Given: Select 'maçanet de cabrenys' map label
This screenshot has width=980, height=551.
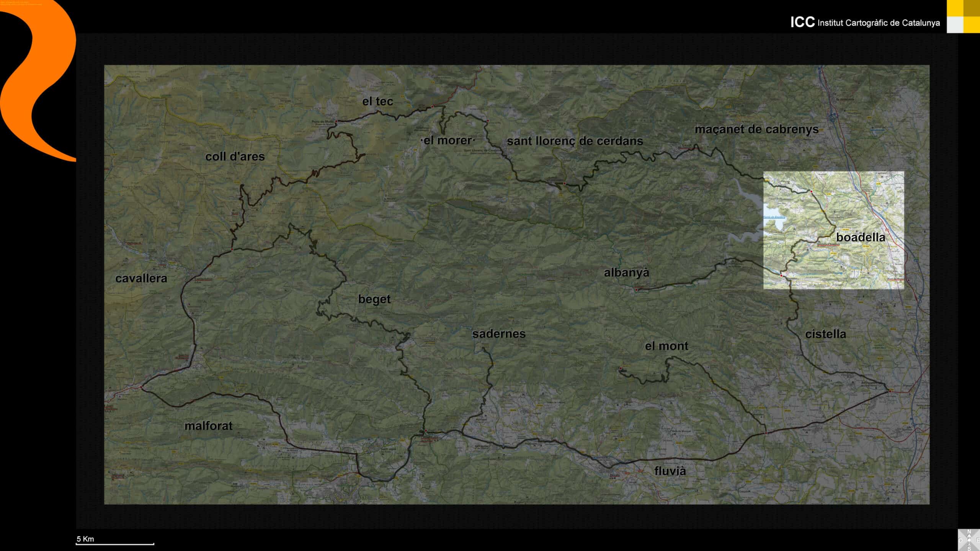Looking at the screenshot, I should tap(756, 129).
